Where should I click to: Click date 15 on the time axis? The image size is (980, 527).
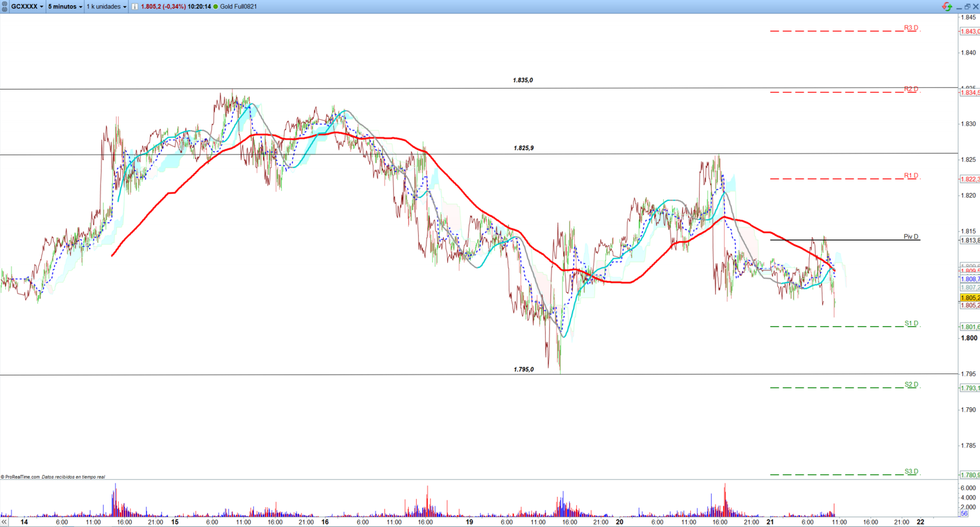tap(175, 522)
